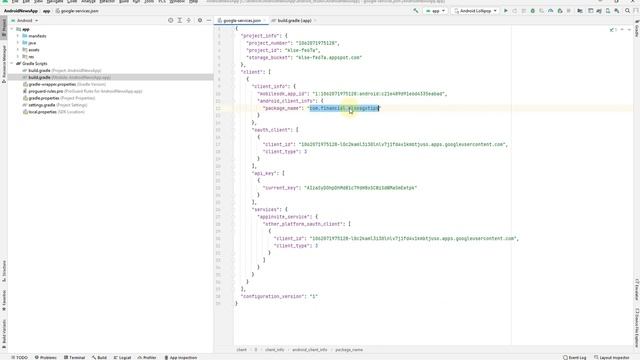Click the Profile app icon in toolbar
This screenshot has height=360, width=640.
(x=551, y=11)
